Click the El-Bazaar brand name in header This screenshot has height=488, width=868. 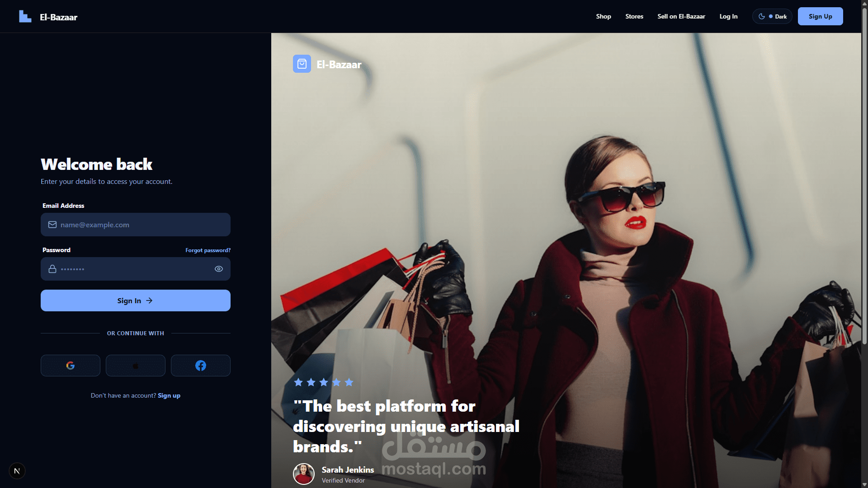click(x=59, y=17)
